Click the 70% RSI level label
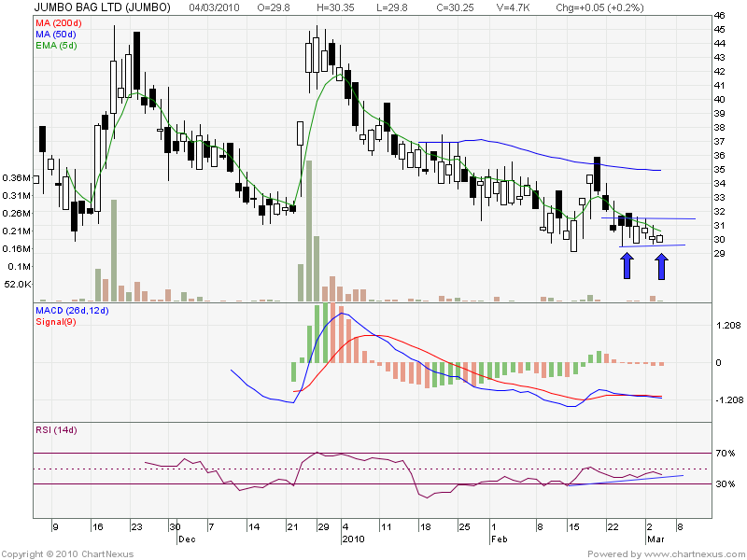 click(x=726, y=454)
